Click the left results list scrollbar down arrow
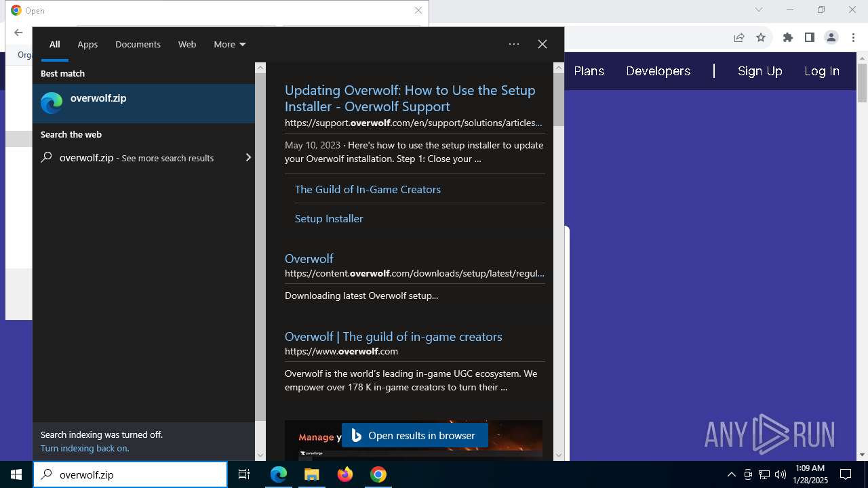Viewport: 868px width, 488px height. 260,455
